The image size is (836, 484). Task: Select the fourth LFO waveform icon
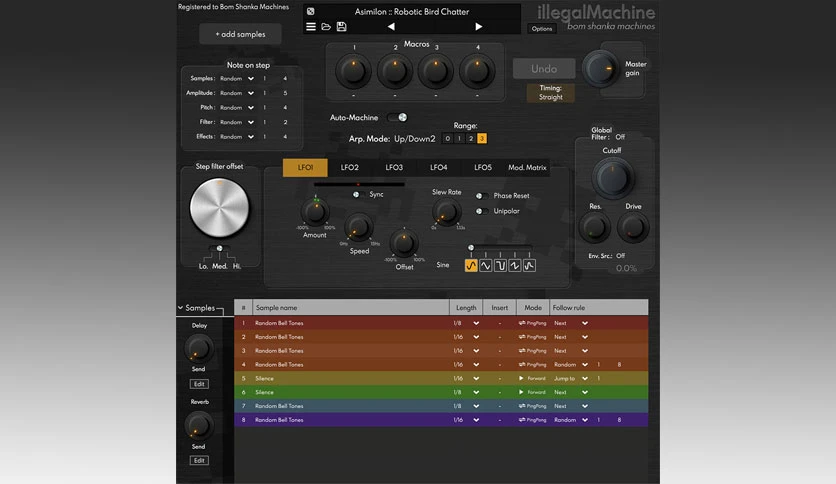point(515,265)
